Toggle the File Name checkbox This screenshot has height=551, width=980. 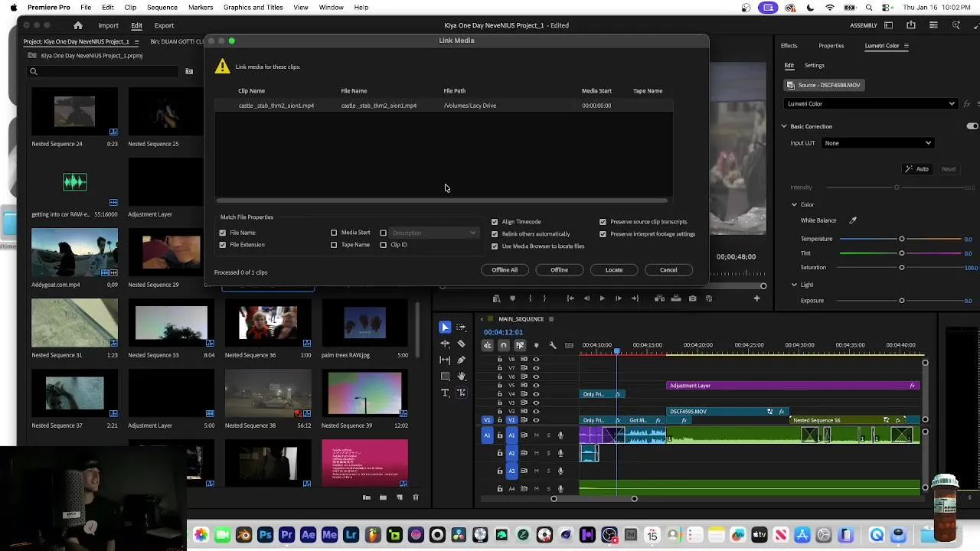point(223,233)
